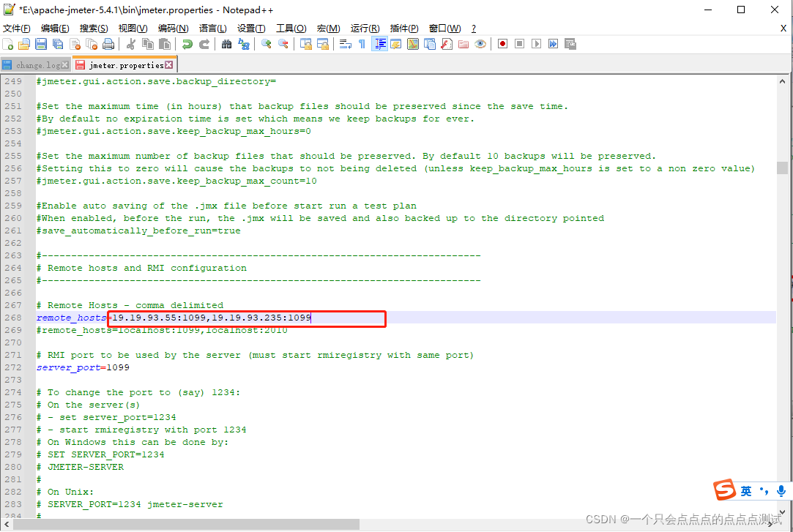Open the 宏(M) menu

point(328,29)
